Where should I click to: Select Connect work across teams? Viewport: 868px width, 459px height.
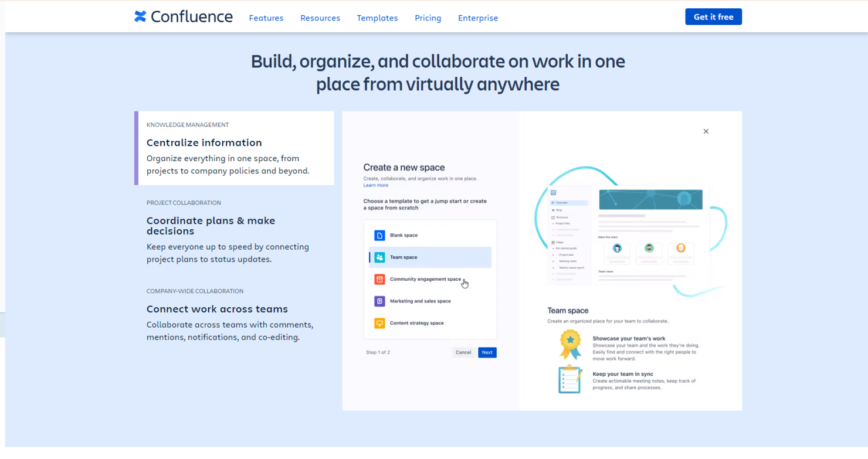tap(235, 315)
